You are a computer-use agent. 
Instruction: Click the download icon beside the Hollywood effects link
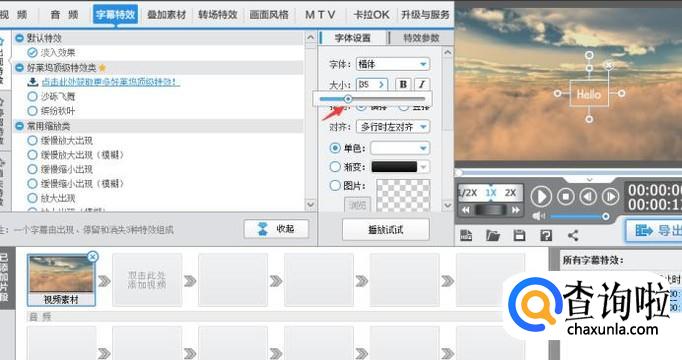[33, 82]
